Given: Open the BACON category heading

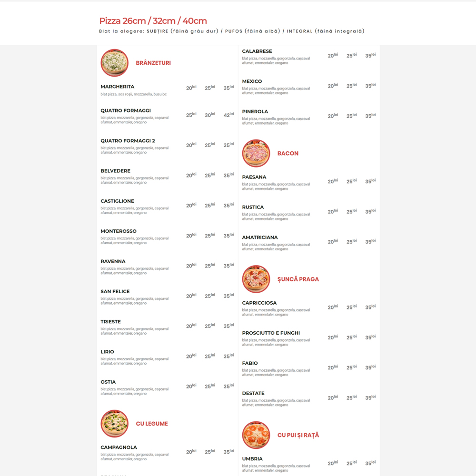Looking at the screenshot, I should [288, 153].
